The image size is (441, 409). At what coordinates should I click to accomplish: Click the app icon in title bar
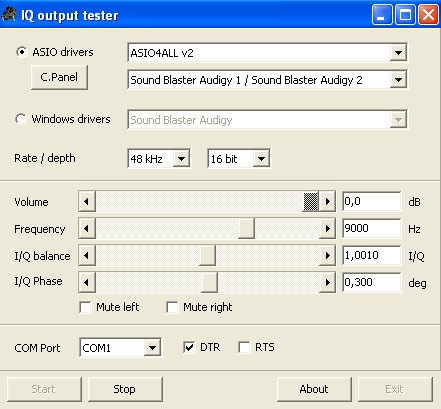tap(9, 15)
